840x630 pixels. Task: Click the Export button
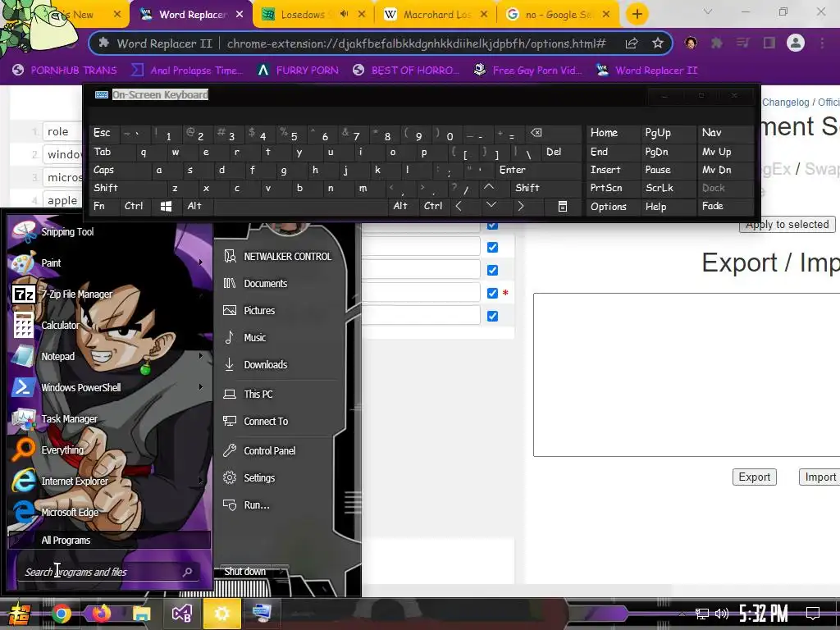click(x=755, y=477)
